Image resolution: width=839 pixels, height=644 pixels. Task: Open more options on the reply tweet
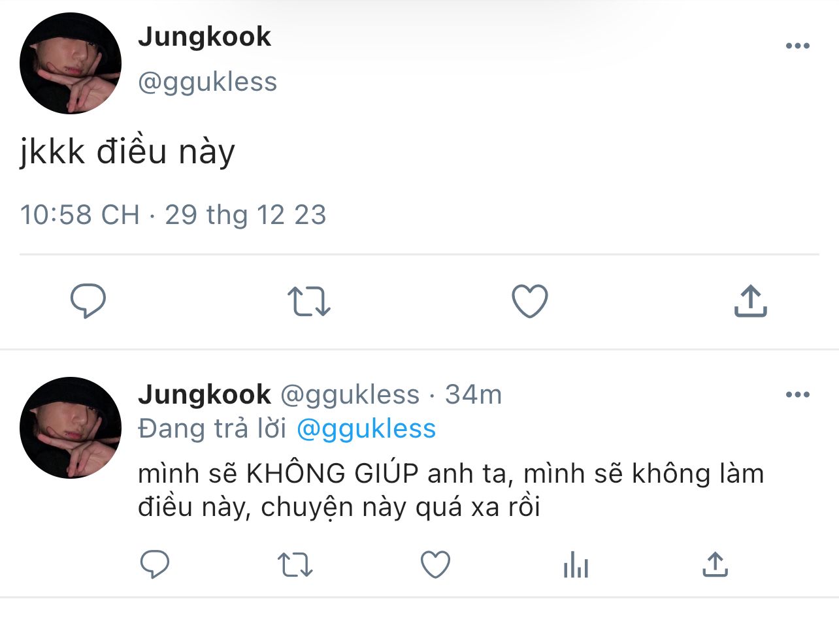tap(798, 394)
